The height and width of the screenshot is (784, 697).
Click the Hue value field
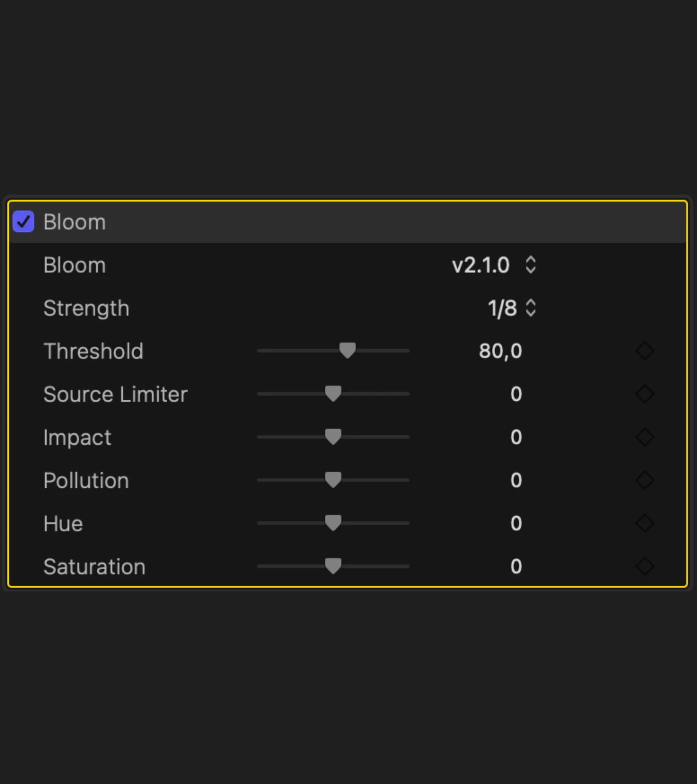pyautogui.click(x=516, y=523)
